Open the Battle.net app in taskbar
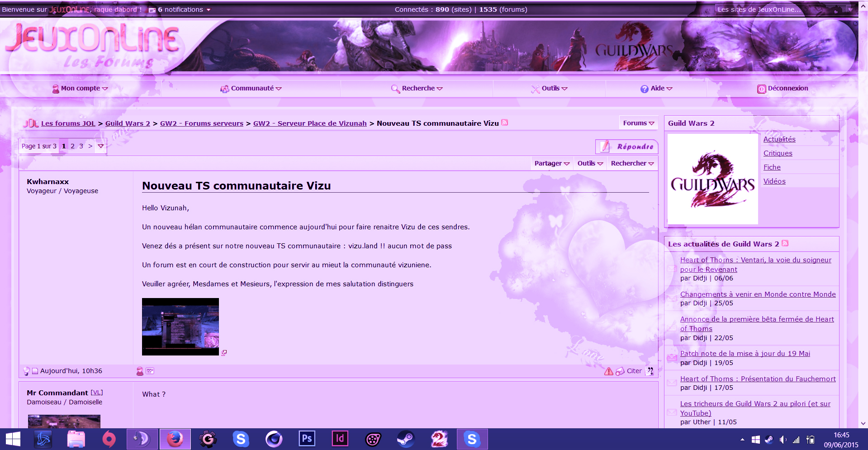This screenshot has height=450, width=868. pos(43,439)
